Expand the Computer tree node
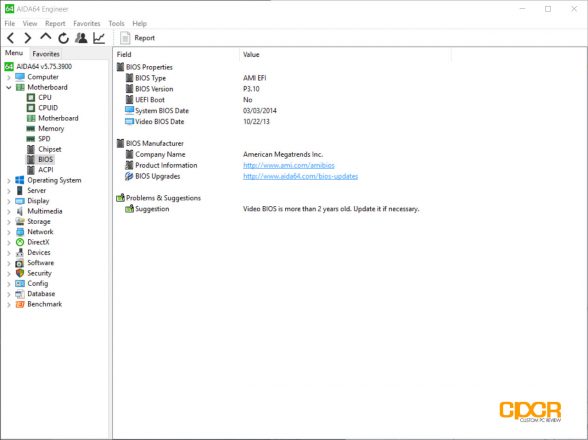 [x=9, y=77]
